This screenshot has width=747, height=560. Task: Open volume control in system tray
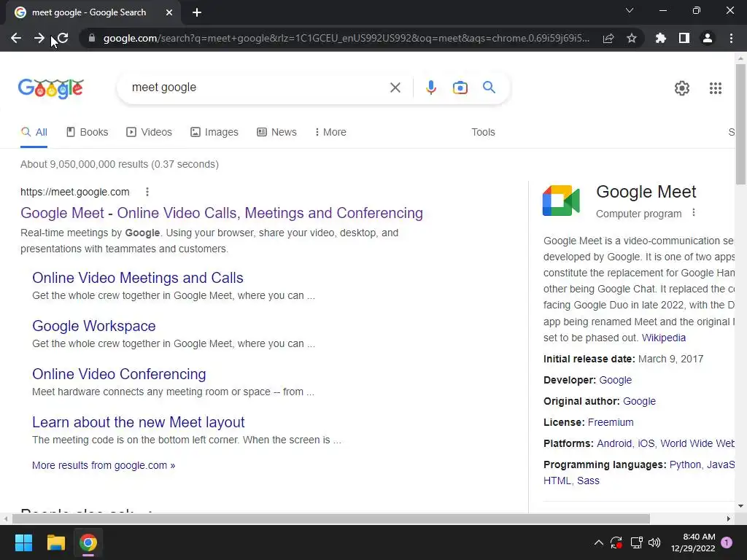[654, 542]
